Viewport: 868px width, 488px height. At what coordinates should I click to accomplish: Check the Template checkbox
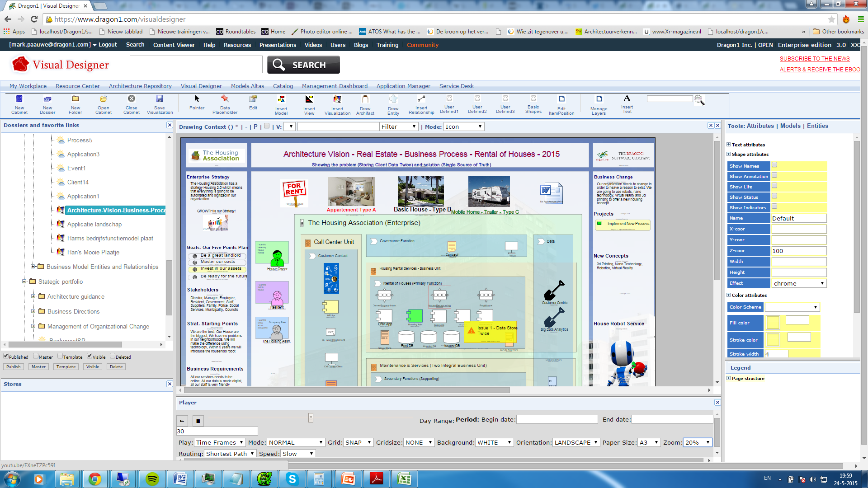(60, 357)
